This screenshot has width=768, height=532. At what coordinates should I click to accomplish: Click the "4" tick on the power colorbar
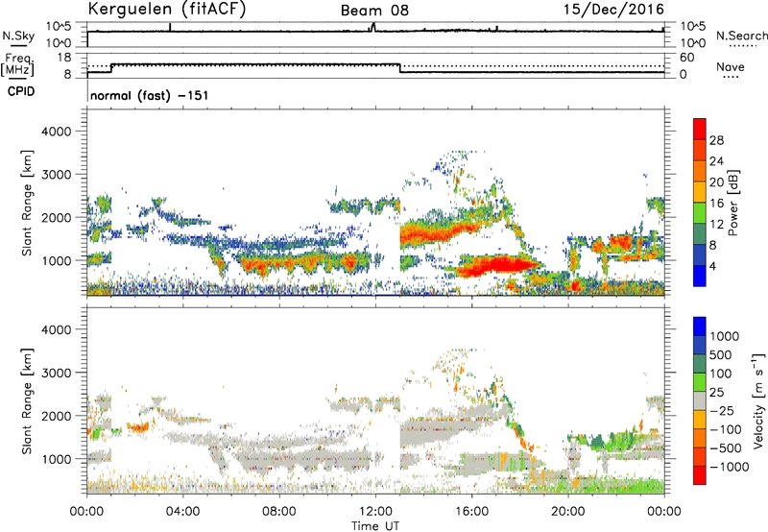click(712, 266)
